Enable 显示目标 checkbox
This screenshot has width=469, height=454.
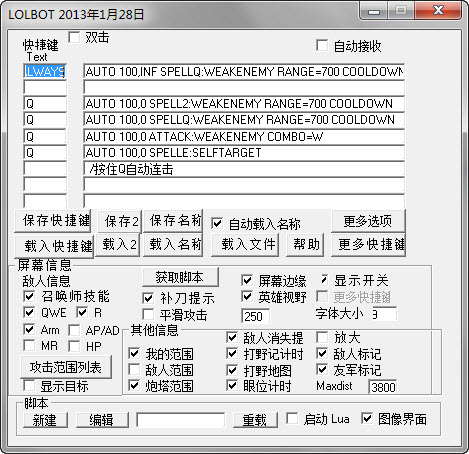[x=29, y=386]
